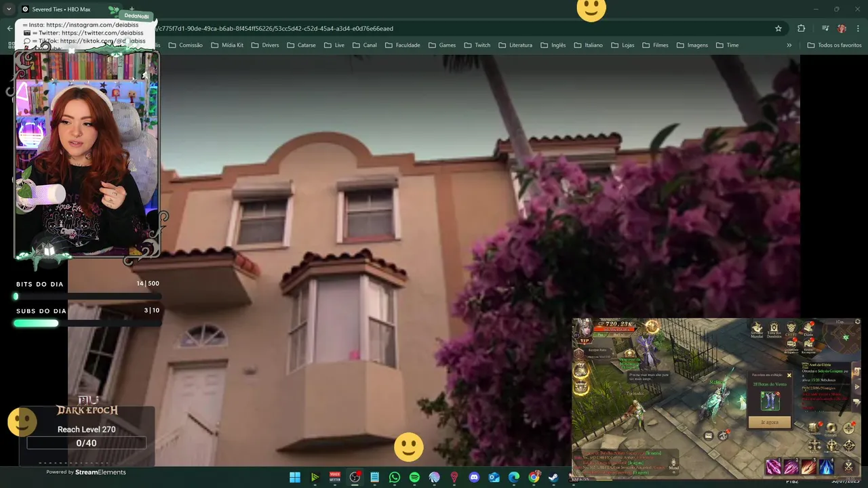Click the crossed swords attack icon

tap(848, 466)
